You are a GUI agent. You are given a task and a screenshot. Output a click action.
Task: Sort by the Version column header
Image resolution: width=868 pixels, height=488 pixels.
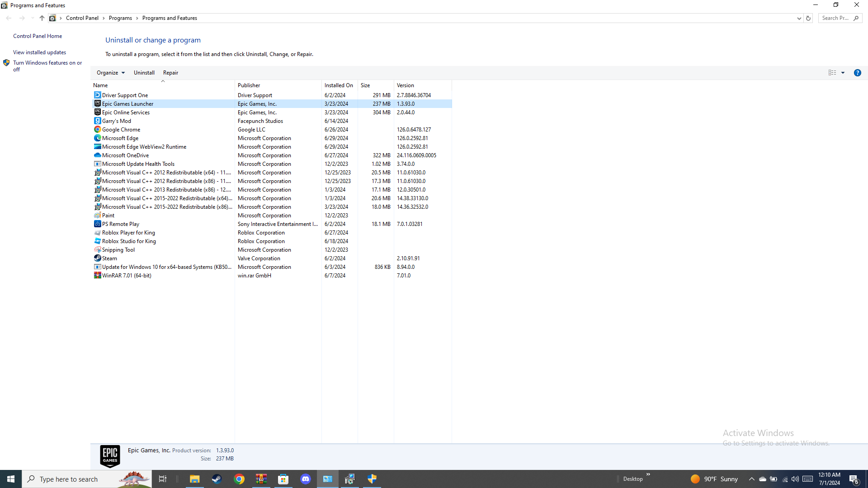pos(423,85)
